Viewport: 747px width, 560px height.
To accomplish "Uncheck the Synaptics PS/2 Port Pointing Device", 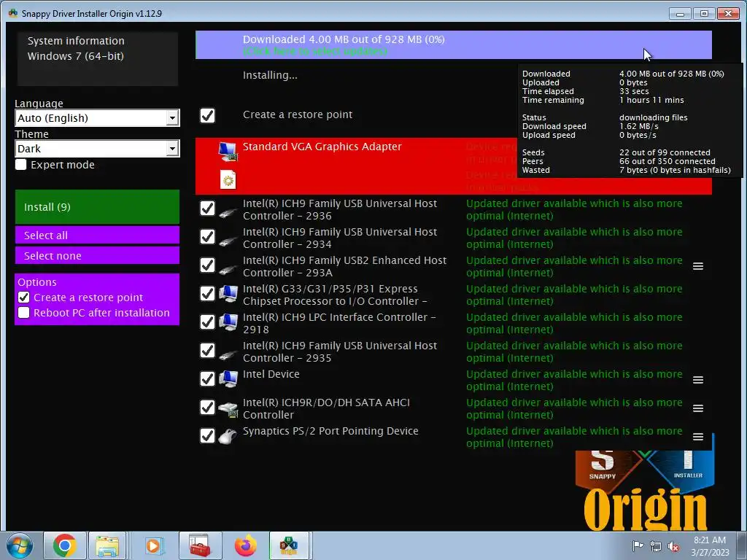I will click(x=207, y=436).
